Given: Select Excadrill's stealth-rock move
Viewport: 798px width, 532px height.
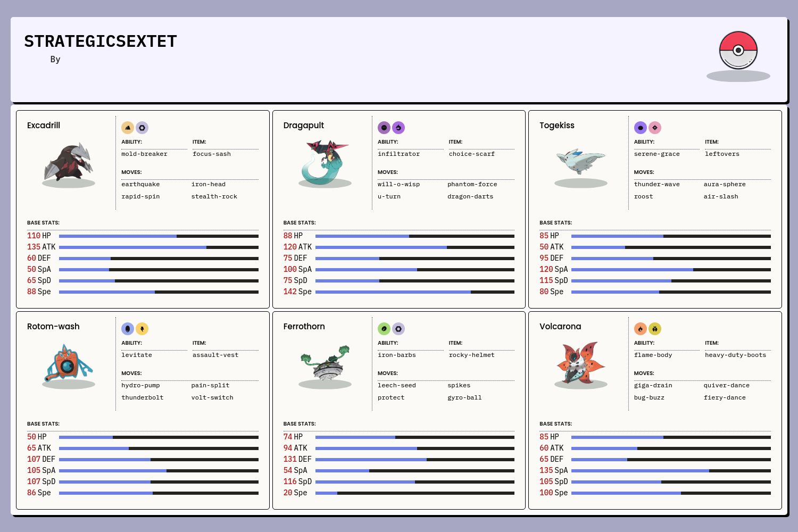Looking at the screenshot, I should (214, 197).
